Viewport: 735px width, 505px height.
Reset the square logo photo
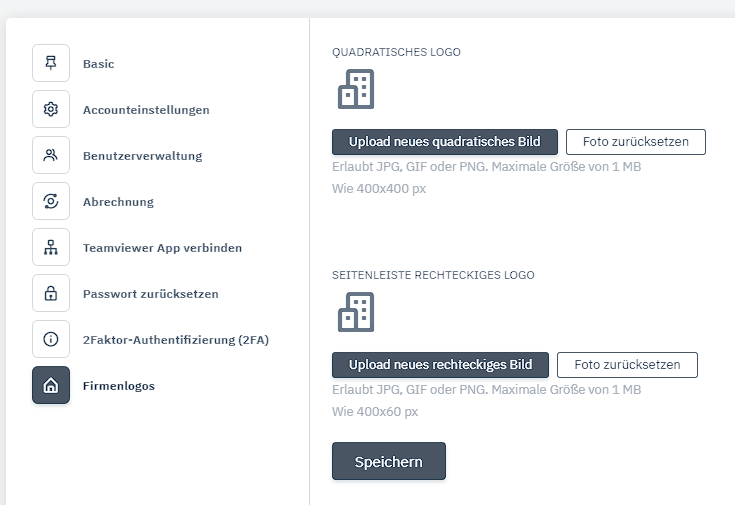click(x=635, y=142)
